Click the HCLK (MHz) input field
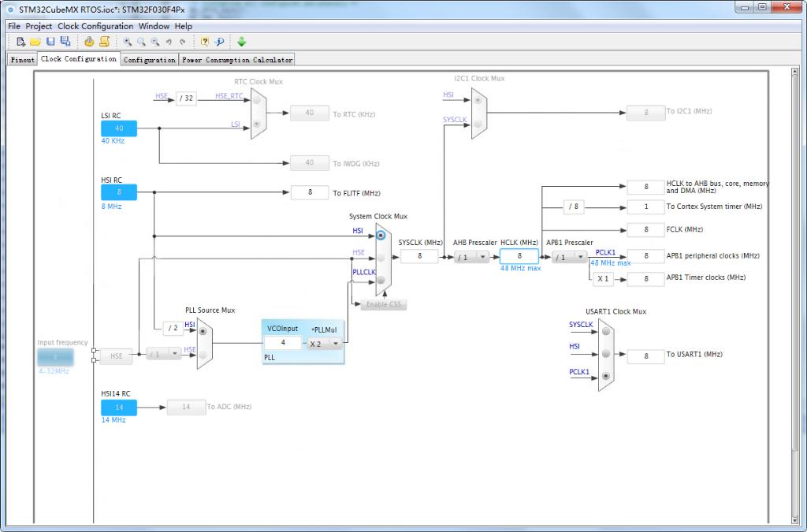The width and height of the screenshot is (807, 532). point(519,255)
